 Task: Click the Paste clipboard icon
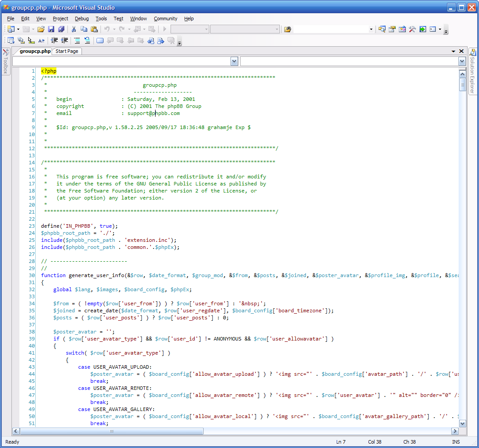[x=94, y=30]
